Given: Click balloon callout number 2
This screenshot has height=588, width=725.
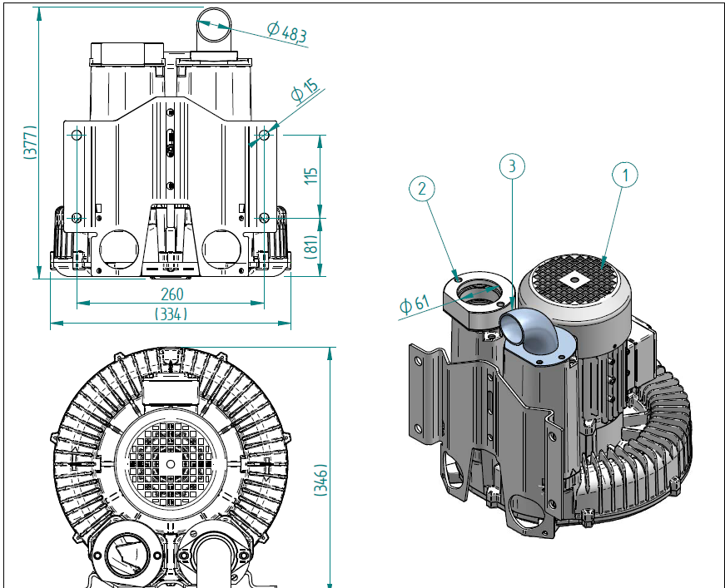Looking at the screenshot, I should [x=422, y=189].
